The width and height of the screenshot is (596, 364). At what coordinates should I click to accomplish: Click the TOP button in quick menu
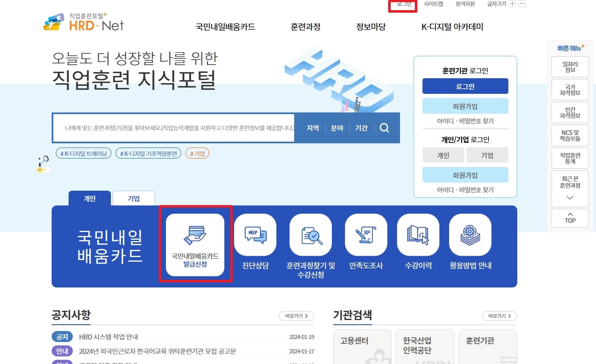(570, 218)
